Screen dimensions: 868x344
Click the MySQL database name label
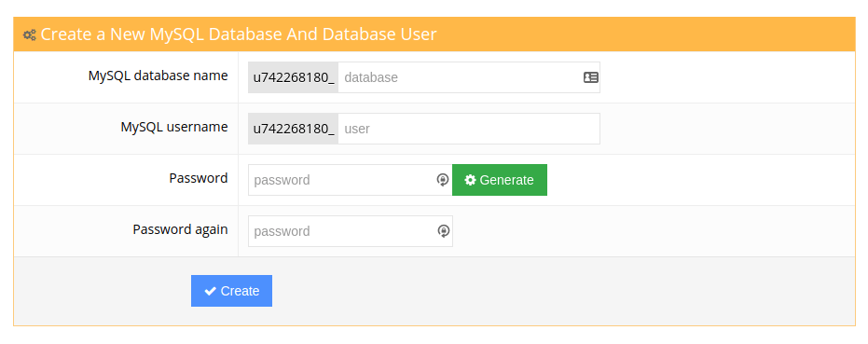pyautogui.click(x=158, y=76)
